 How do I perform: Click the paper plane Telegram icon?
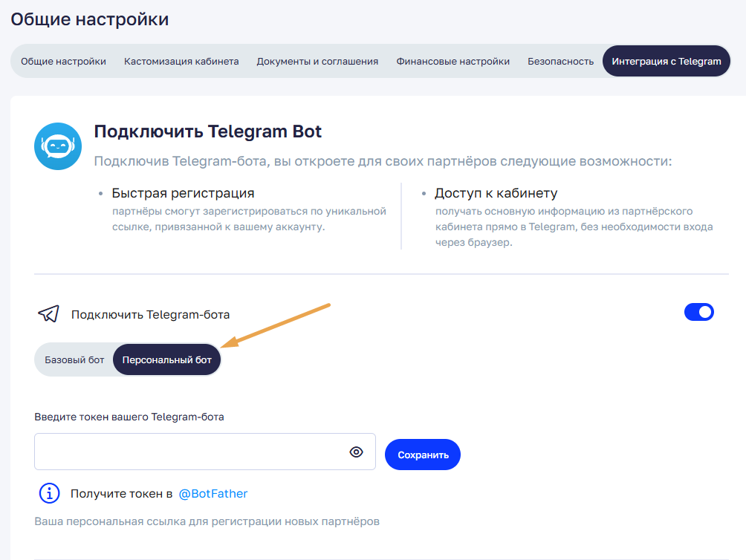[x=48, y=313]
